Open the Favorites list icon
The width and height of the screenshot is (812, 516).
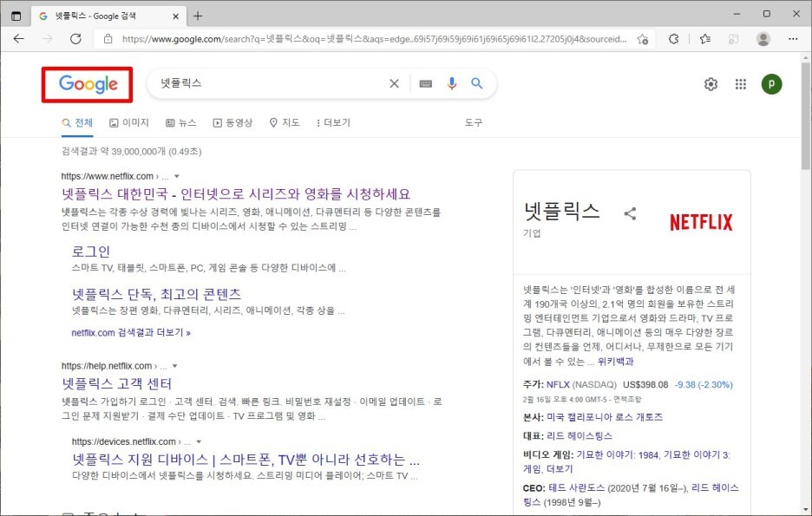click(x=704, y=39)
